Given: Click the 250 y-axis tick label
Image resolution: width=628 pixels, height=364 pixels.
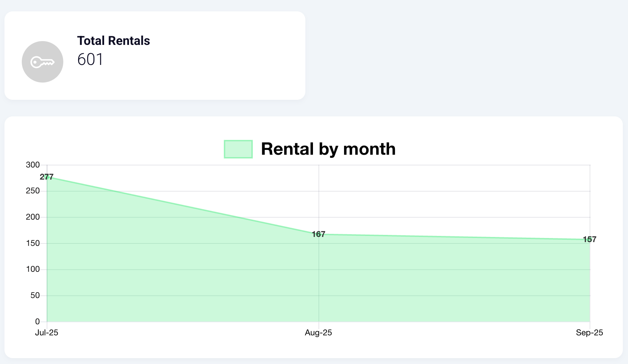Looking at the screenshot, I should (33, 191).
